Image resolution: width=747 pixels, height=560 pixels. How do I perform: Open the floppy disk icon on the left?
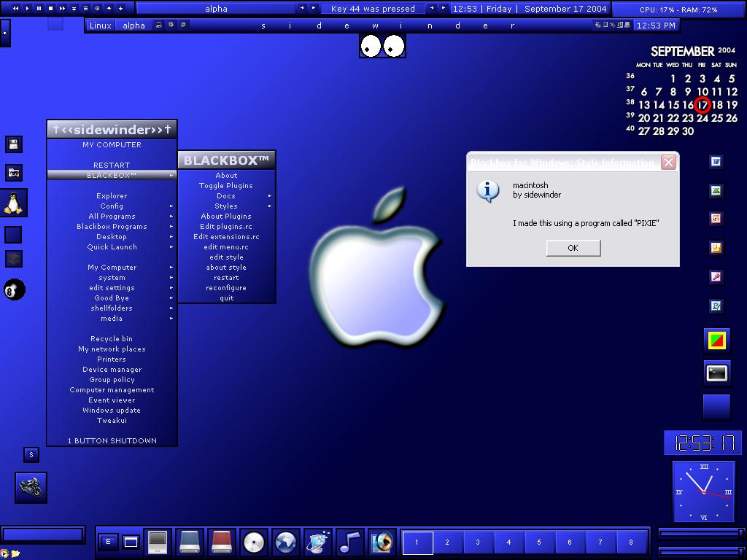[13, 144]
